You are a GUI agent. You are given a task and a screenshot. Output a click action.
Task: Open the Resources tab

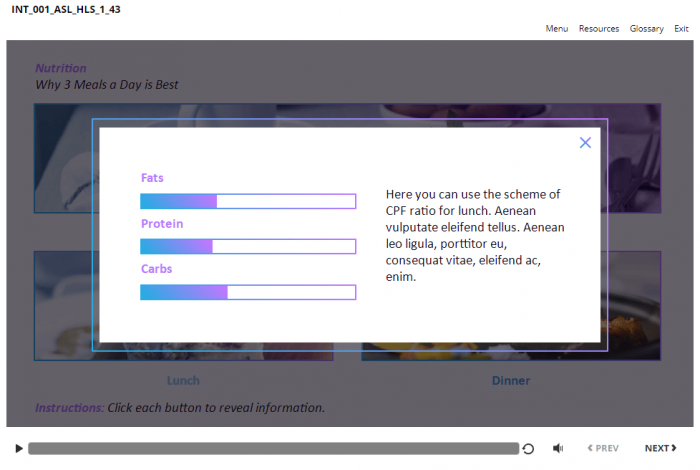598,29
